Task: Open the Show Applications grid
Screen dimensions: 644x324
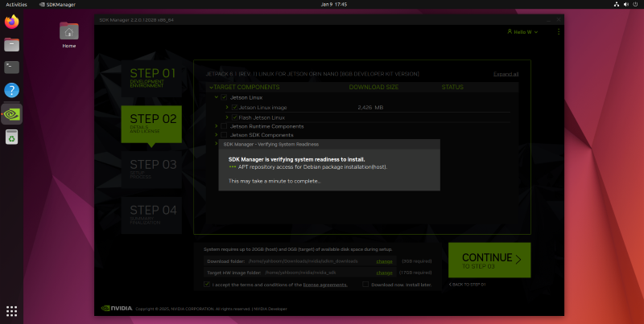Action: [11, 311]
